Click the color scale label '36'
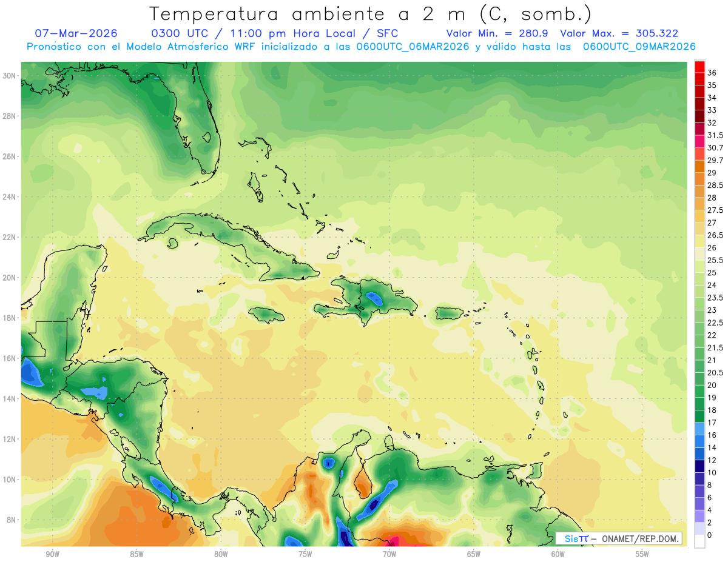This screenshot has width=728, height=562. point(712,72)
